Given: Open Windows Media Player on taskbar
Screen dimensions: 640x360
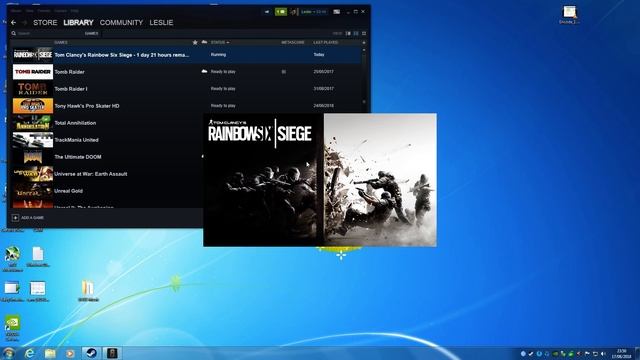Looking at the screenshot, I should click(x=71, y=353).
